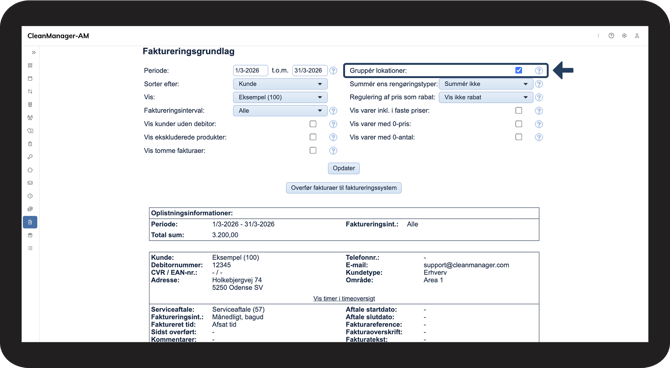Click help icon for Vis ekskluderede produkter

pos(333,137)
